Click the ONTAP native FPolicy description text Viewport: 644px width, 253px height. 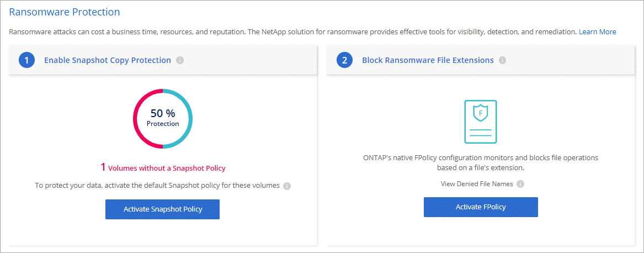click(x=480, y=162)
